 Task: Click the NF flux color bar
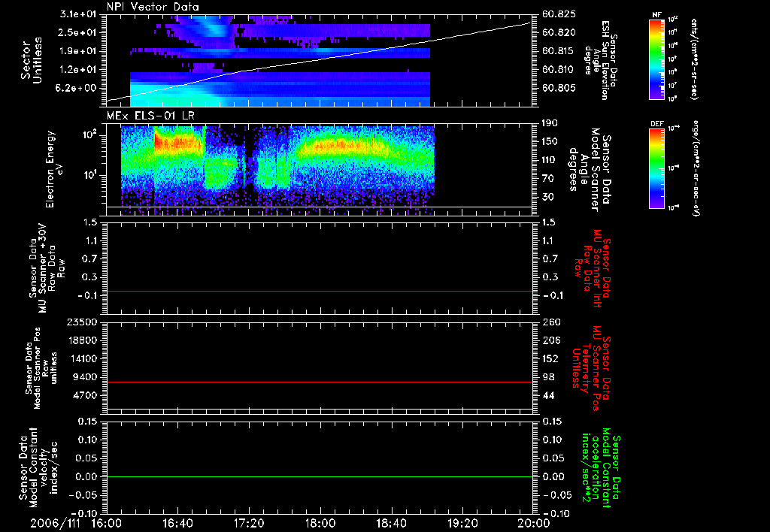tap(656, 59)
